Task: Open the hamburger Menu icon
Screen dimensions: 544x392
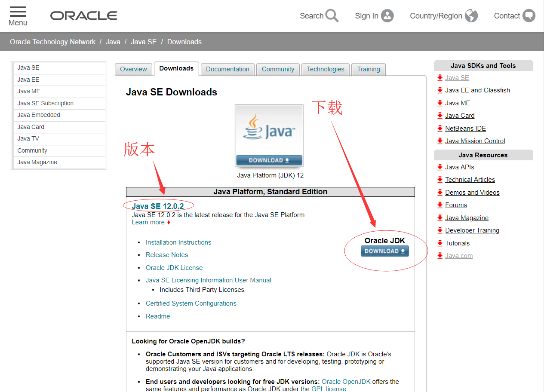Action: 18,12
